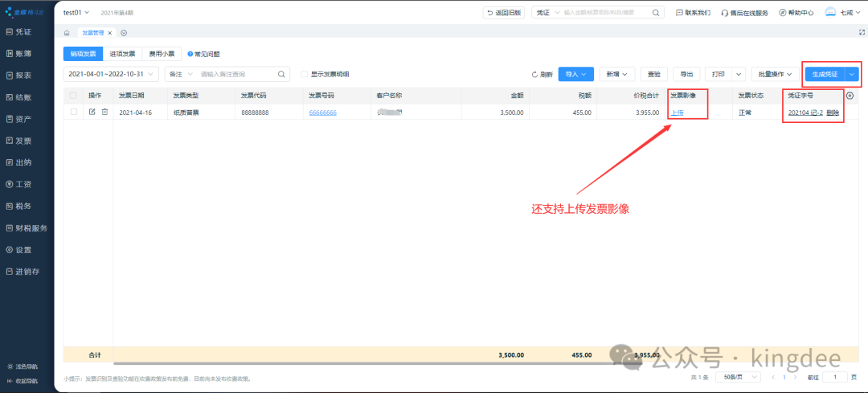
Task: Open column settings gear icon in table header
Action: pyautogui.click(x=850, y=95)
